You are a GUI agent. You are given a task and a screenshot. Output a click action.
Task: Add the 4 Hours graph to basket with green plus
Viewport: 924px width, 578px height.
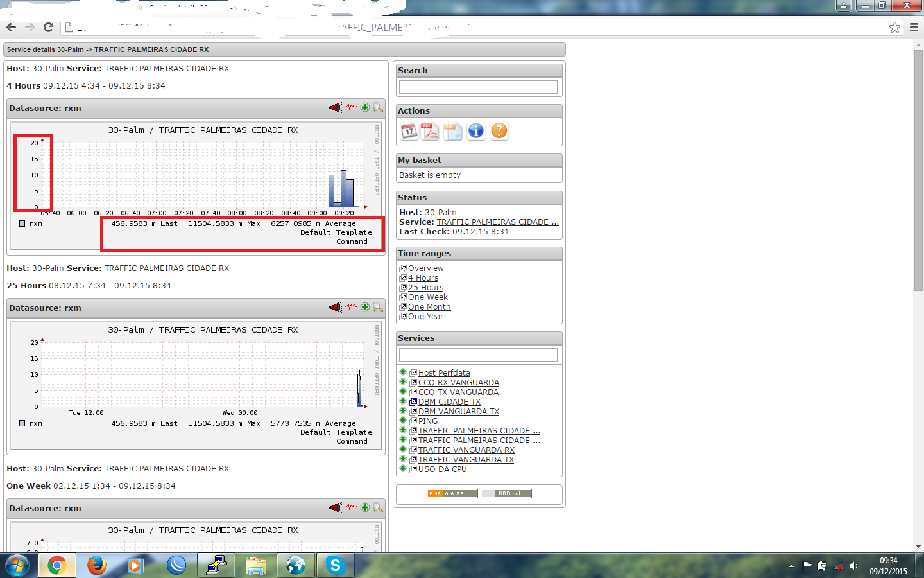coord(365,108)
